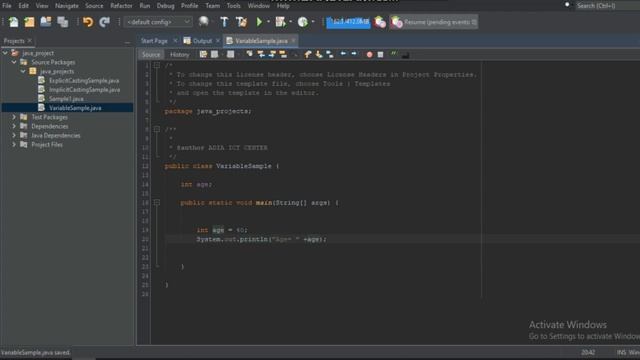Screen dimensions: 640x360
Task: Jump to previous bookmark icon
Action: coord(308,54)
